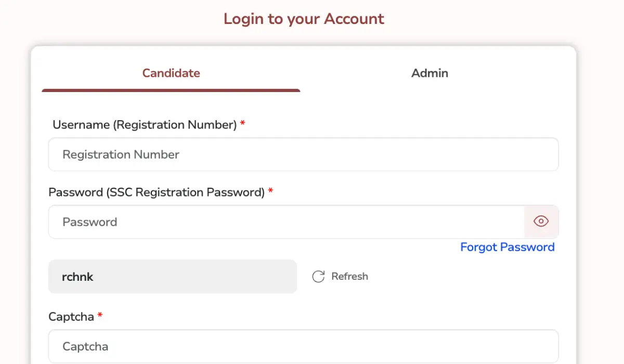Click the Password (SSC Registration Password) label
Viewport: 624px width, 364px height.
click(157, 192)
